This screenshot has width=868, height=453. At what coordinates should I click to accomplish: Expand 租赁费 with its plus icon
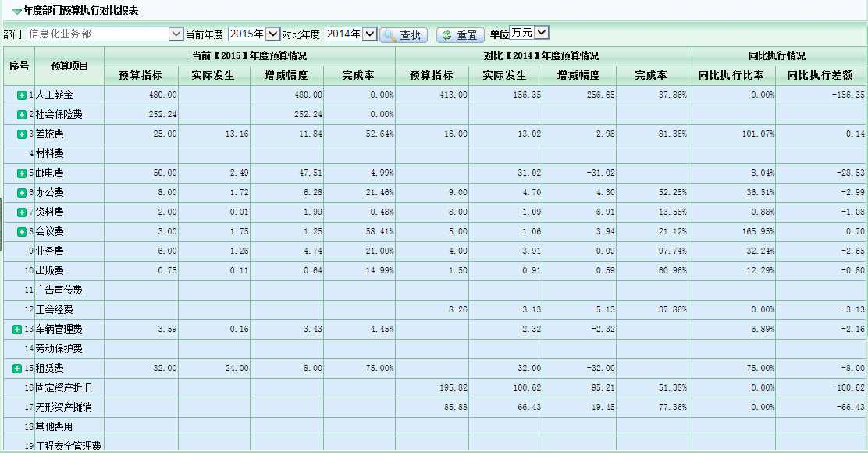17,368
